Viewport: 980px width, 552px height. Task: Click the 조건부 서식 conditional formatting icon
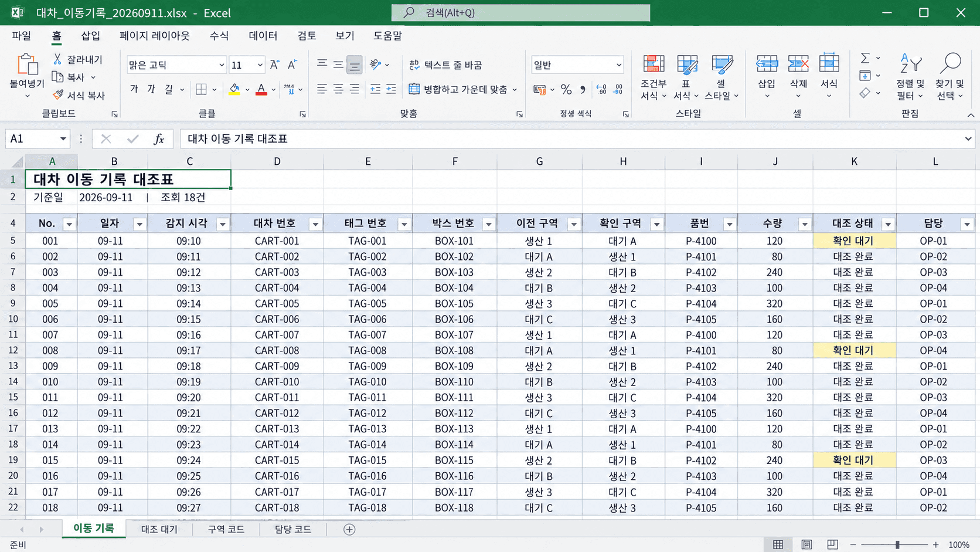(653, 64)
